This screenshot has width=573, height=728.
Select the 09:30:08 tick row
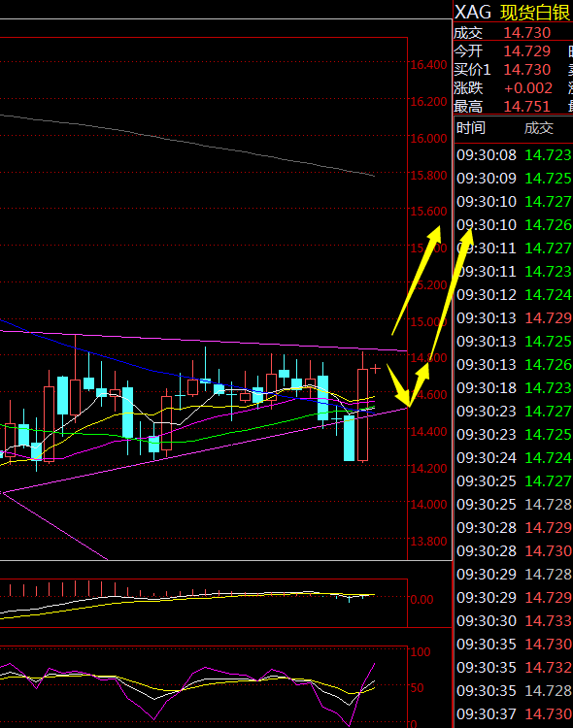tap(514, 155)
